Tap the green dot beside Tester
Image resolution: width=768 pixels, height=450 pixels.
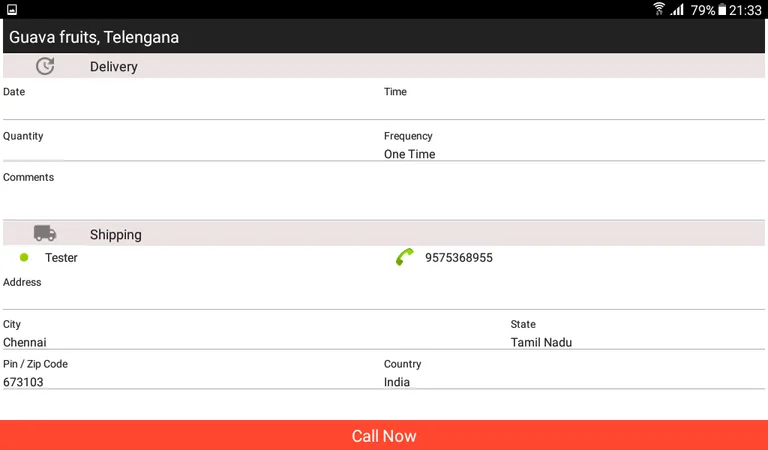click(x=24, y=258)
